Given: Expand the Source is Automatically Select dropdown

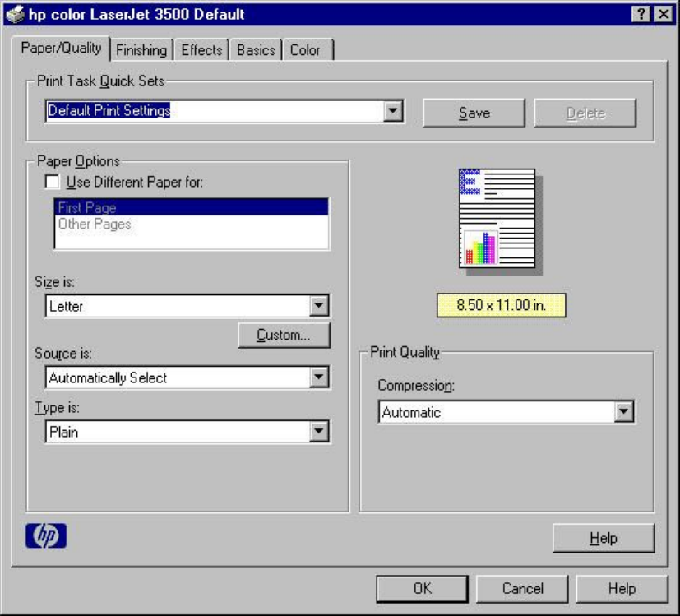Looking at the screenshot, I should [x=319, y=377].
